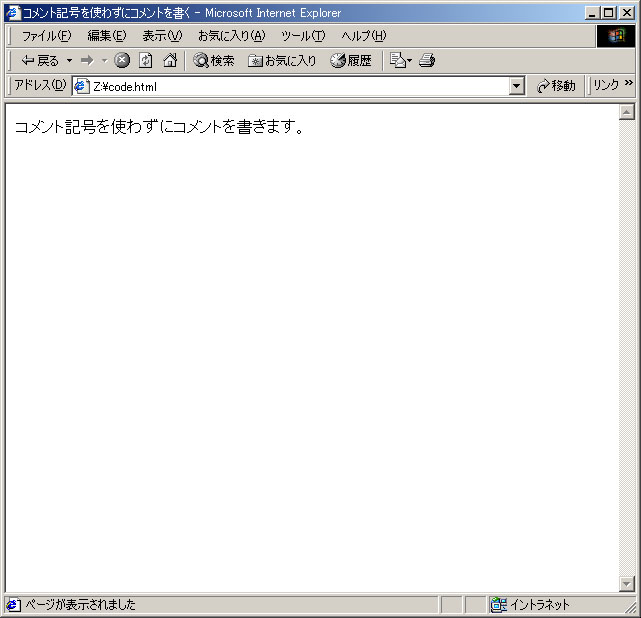Click the page text コメント記号を使わずに
Viewport: 641px width, 618px height.
tap(87, 127)
